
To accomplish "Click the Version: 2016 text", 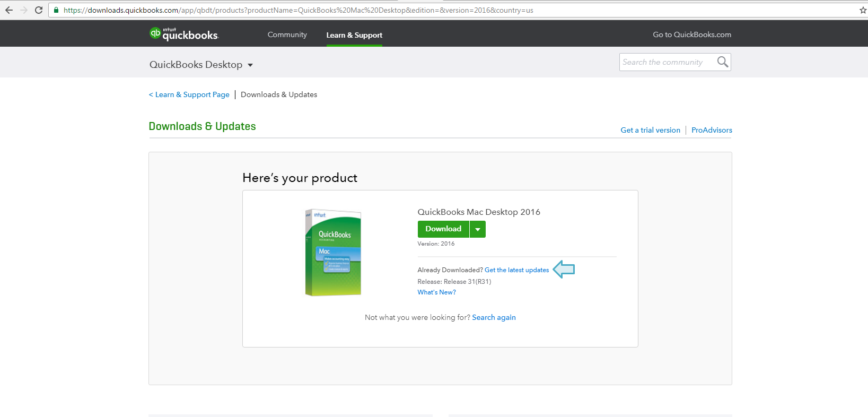I will (x=436, y=244).
